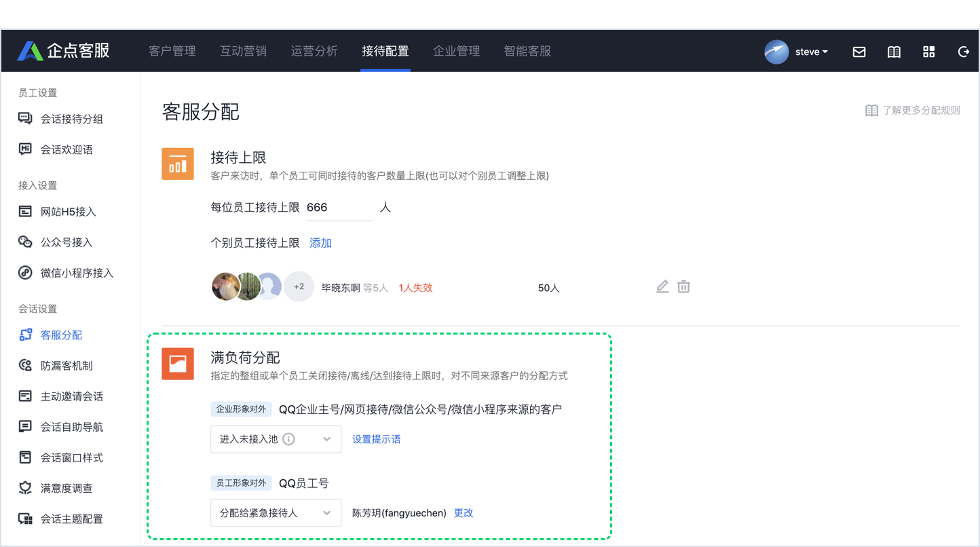Open the book documentation icon in header
980x547 pixels.
894,52
